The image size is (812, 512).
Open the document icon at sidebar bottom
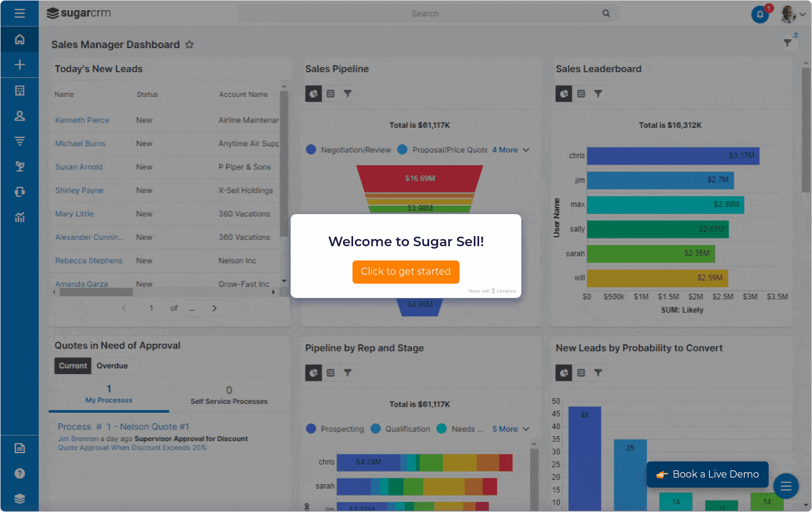coord(20,448)
